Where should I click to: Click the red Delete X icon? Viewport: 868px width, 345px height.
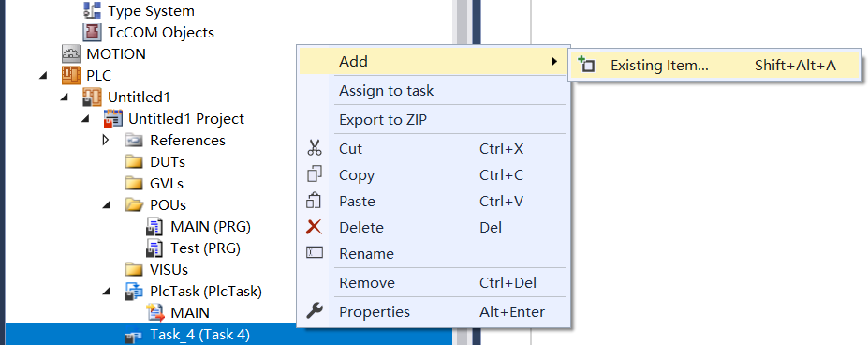[x=315, y=228]
